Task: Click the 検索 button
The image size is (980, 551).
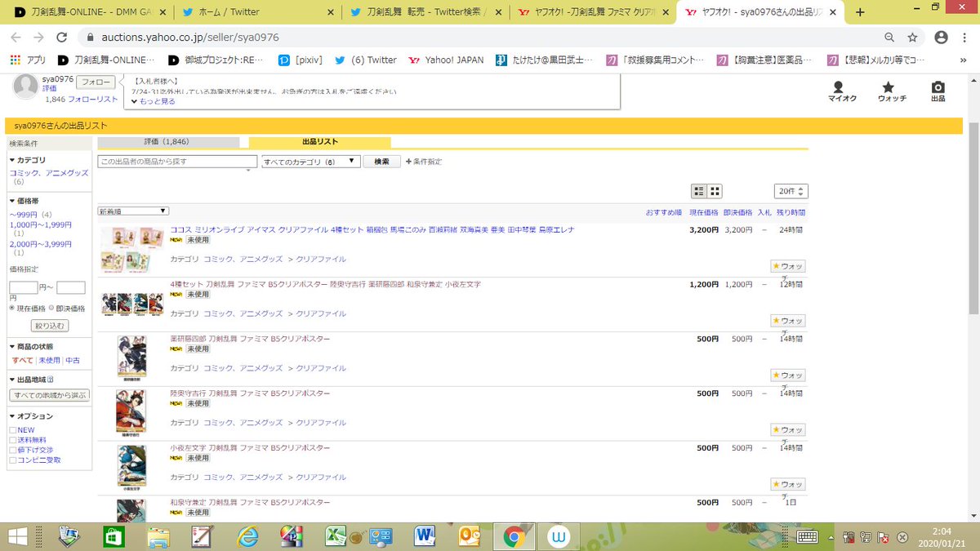Action: point(381,162)
